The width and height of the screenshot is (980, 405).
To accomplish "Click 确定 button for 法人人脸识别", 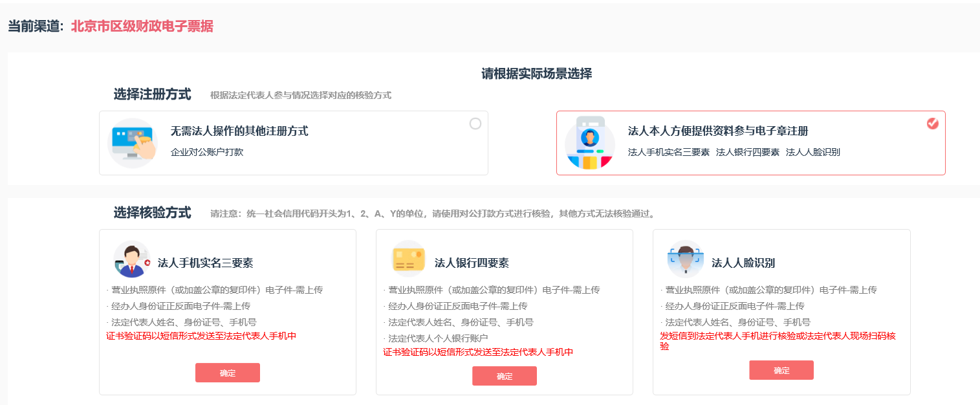I will click(x=781, y=370).
